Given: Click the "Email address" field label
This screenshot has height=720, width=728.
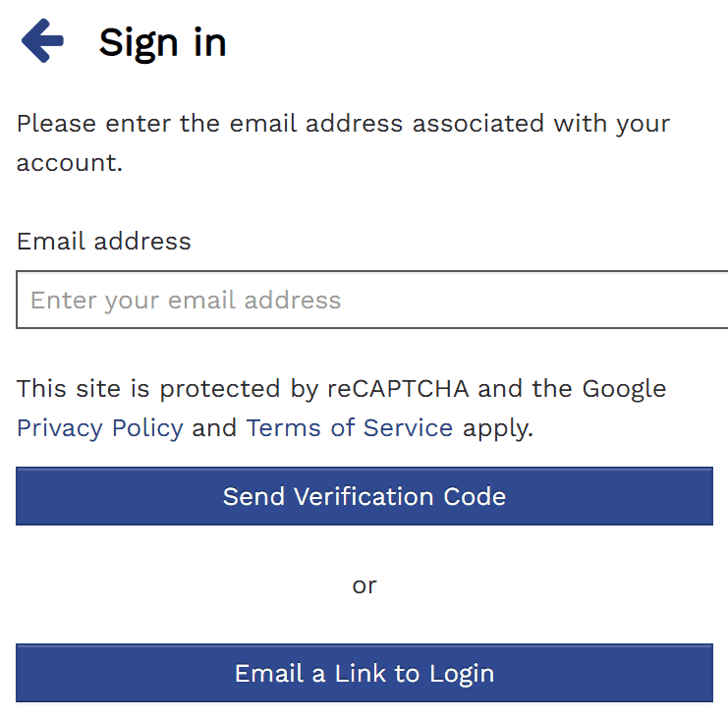Looking at the screenshot, I should click(104, 241).
